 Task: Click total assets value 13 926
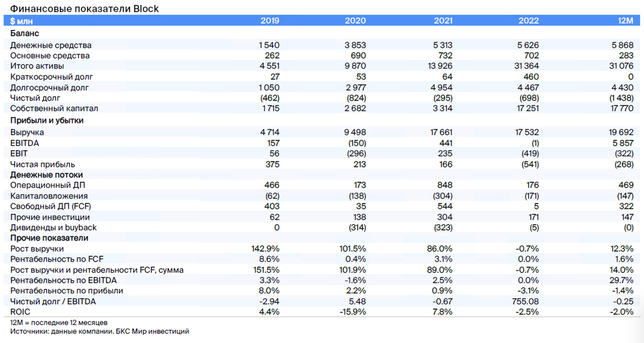440,66
